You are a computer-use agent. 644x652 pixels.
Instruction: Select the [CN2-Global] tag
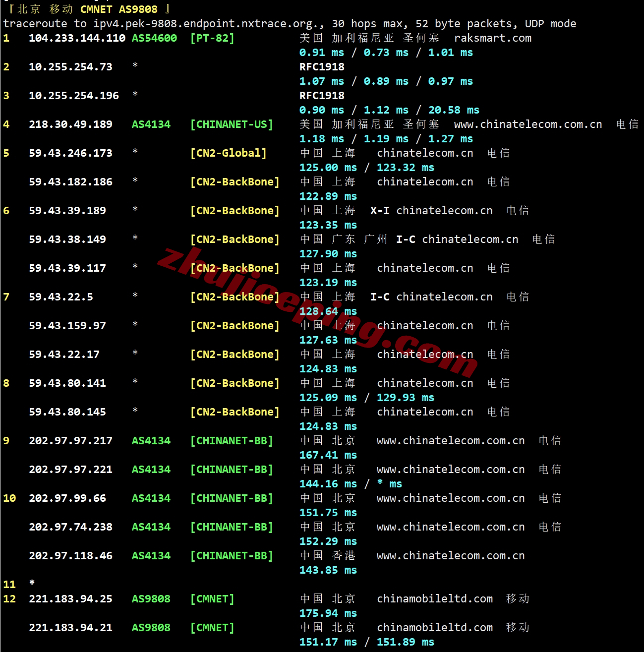click(x=229, y=153)
